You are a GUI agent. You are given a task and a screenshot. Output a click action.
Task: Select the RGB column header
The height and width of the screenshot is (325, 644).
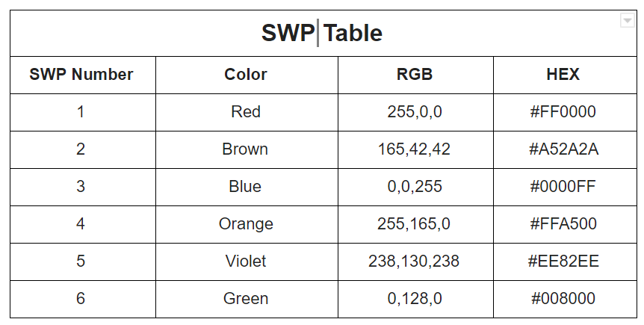tap(415, 75)
